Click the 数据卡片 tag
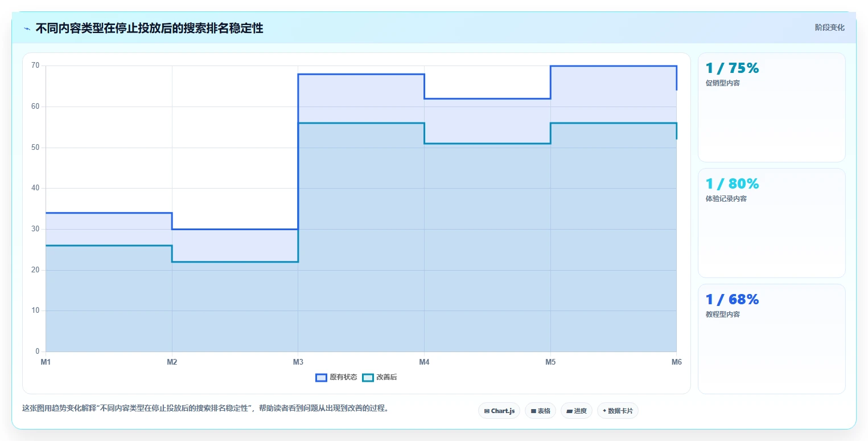Image resolution: width=868 pixels, height=441 pixels. 618,411
